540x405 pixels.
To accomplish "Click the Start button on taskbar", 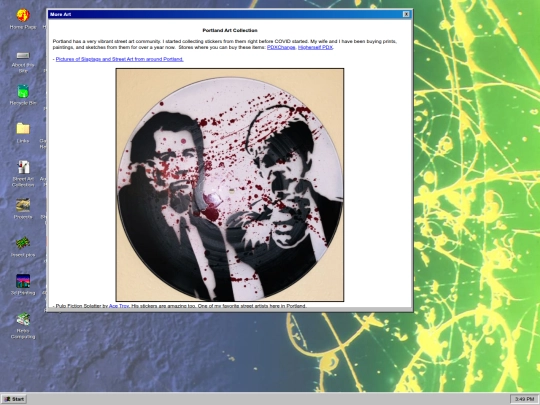I will (x=14, y=399).
